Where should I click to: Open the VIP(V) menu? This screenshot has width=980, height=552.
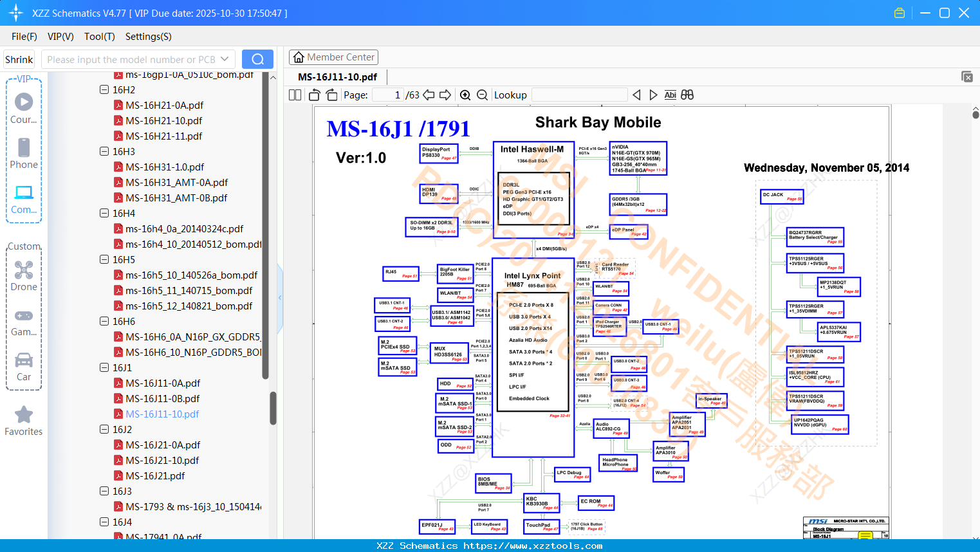click(x=60, y=37)
